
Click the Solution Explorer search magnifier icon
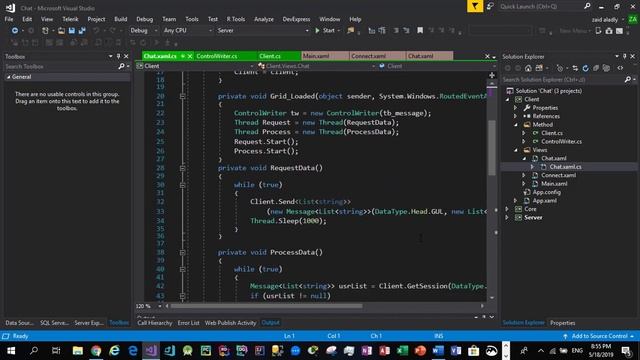[627, 80]
